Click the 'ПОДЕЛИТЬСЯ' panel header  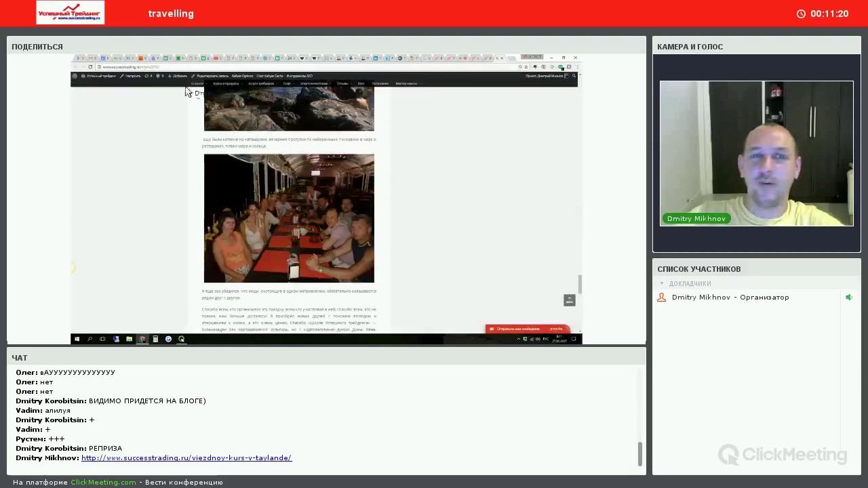pyautogui.click(x=37, y=47)
